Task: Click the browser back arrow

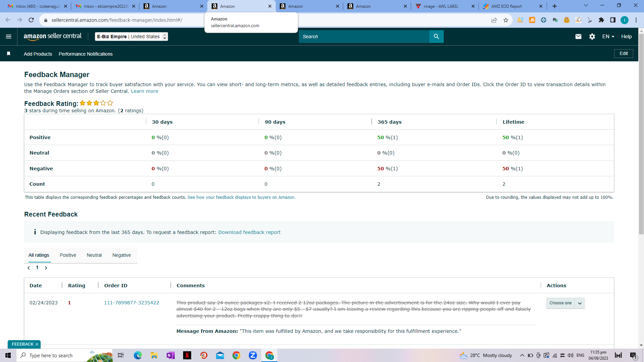Action: click(x=8, y=20)
